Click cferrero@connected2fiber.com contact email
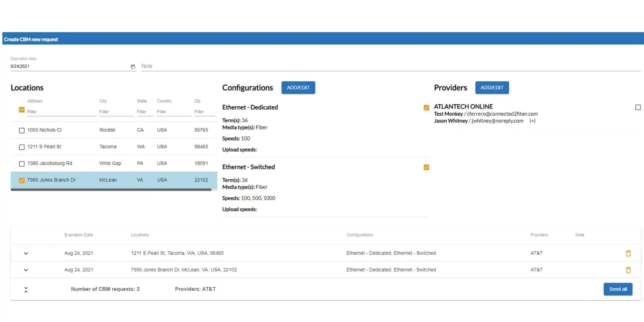The width and height of the screenshot is (644, 322). [502, 114]
